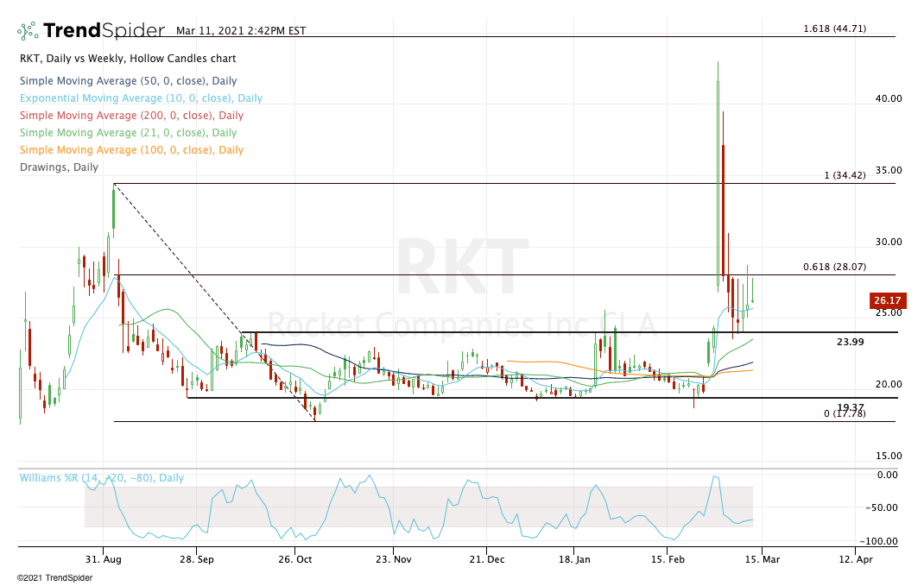The image size is (924, 586).
Task: Click the 20.00 price axis label
Action: 889,384
